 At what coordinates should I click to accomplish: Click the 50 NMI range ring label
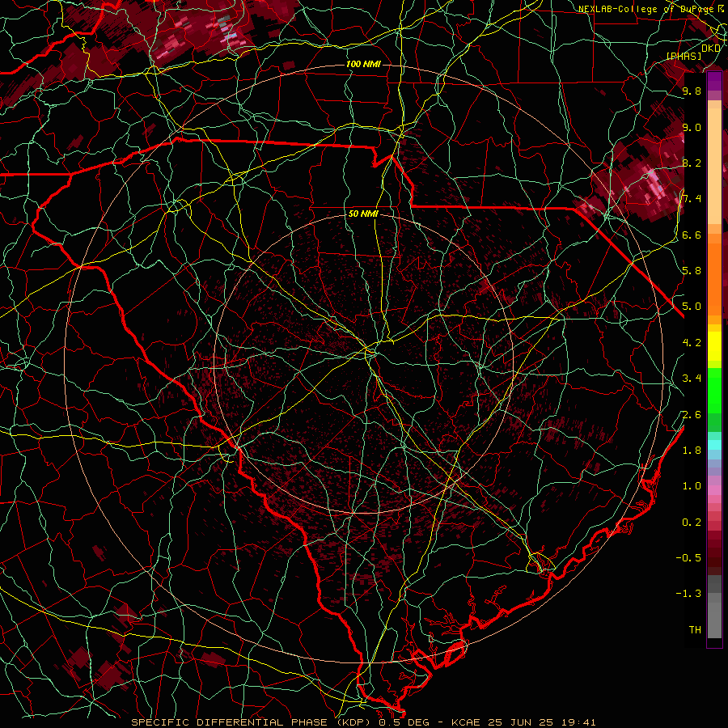tap(363, 214)
